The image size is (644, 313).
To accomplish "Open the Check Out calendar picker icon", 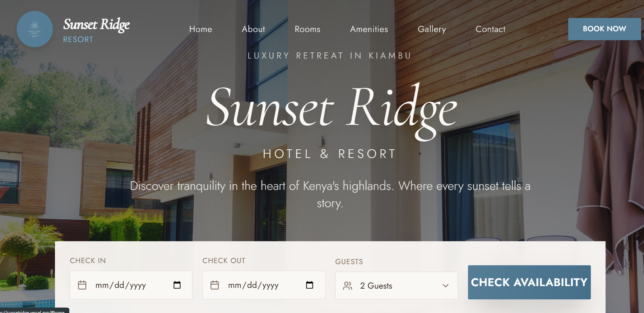I will [310, 285].
